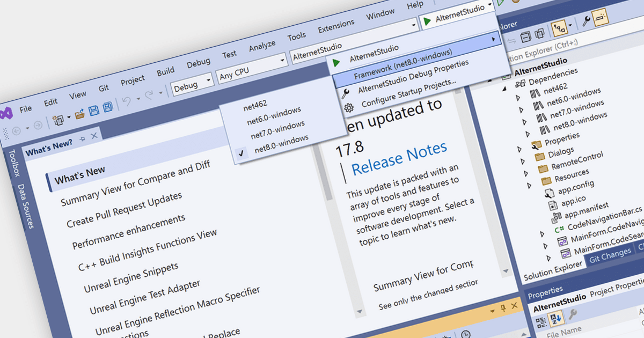Click the Open File folder icon
The height and width of the screenshot is (338, 644).
tap(79, 114)
